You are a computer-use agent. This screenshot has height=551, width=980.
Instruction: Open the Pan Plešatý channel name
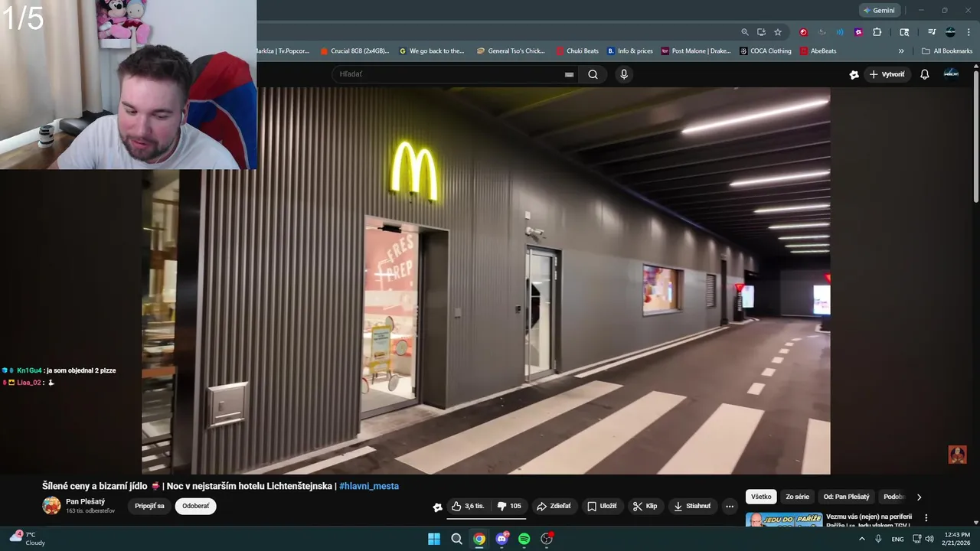[85, 501]
